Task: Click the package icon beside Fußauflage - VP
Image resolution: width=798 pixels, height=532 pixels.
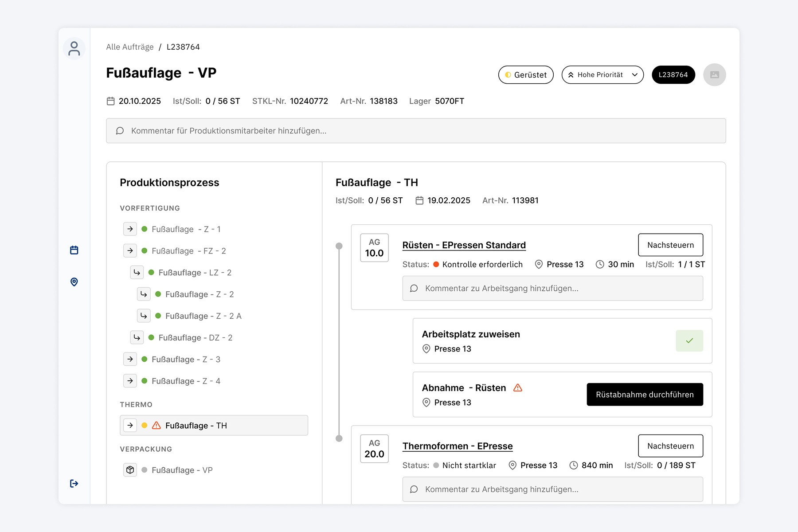Action: (x=130, y=470)
